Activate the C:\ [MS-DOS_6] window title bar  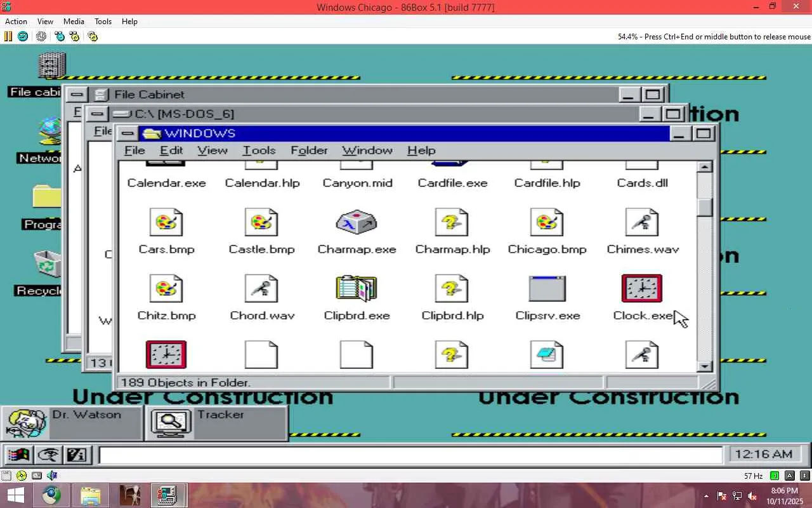click(x=372, y=114)
